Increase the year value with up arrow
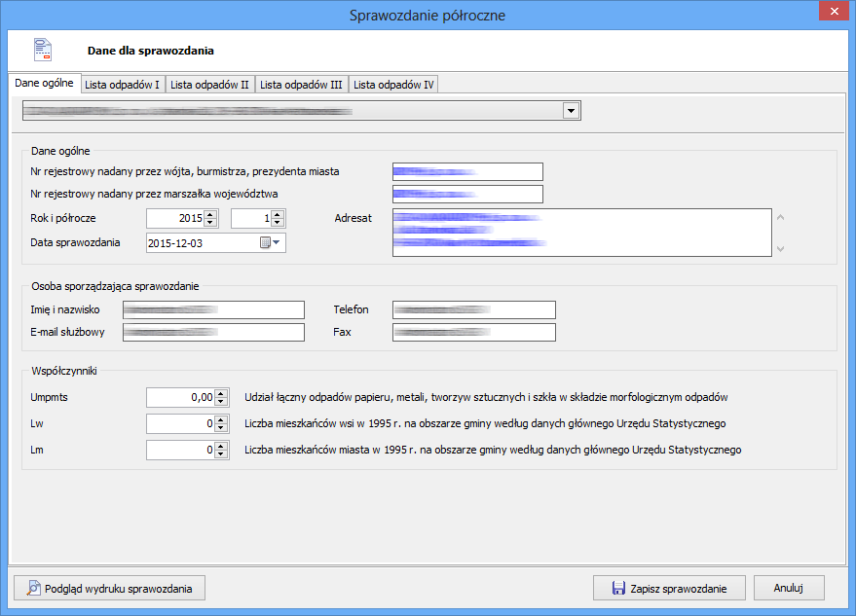The image size is (856, 616). tap(211, 214)
